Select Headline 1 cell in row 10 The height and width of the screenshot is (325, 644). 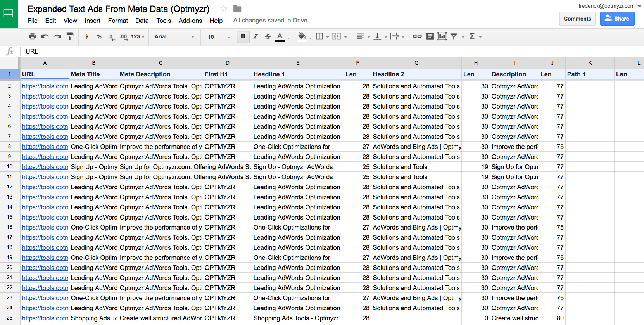pyautogui.click(x=298, y=167)
